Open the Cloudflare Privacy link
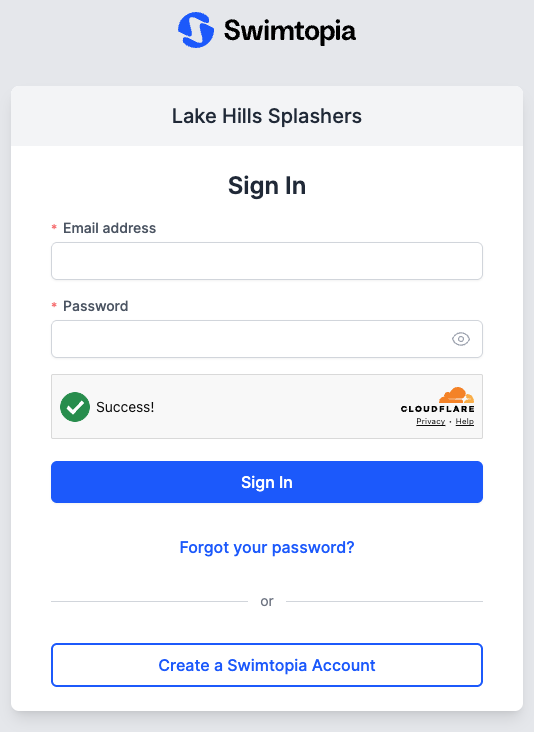The image size is (534, 732). (x=430, y=421)
